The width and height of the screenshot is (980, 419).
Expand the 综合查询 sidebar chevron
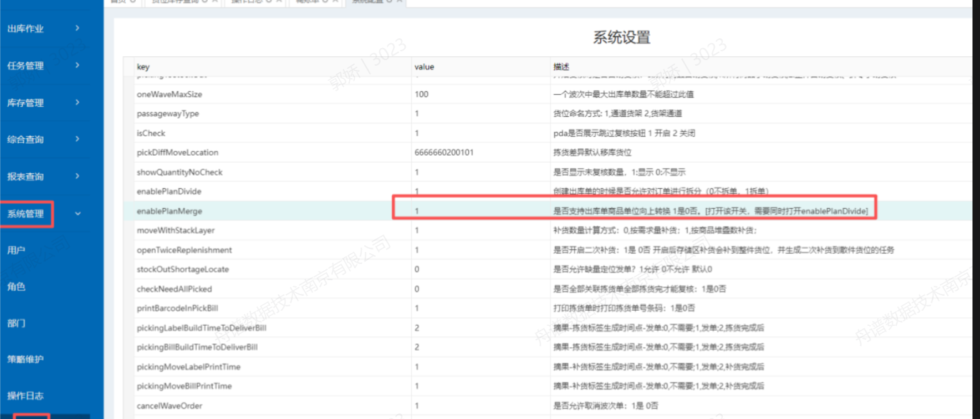[78, 139]
